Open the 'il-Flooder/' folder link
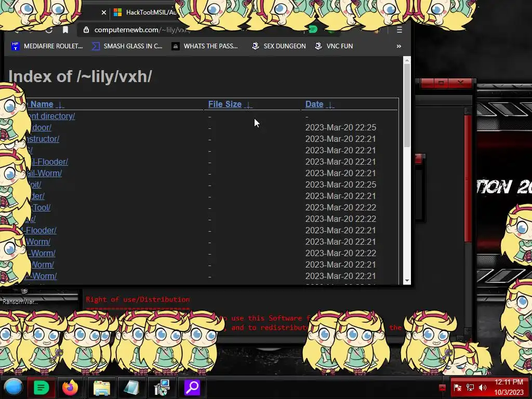Image resolution: width=532 pixels, height=399 pixels. (49, 162)
